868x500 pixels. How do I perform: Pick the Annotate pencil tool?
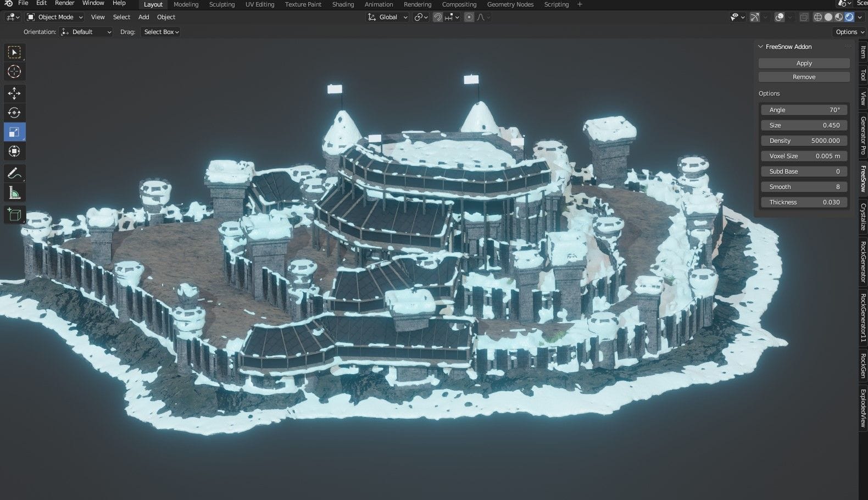[x=14, y=174]
